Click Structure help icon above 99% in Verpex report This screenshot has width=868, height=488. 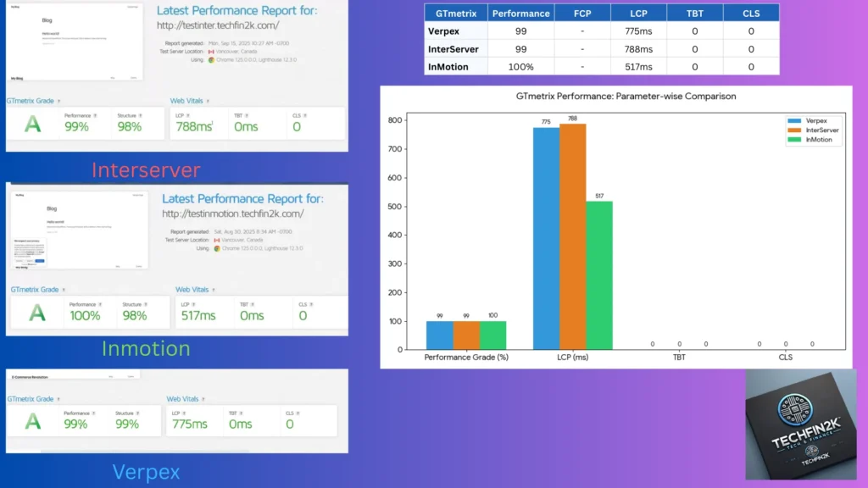[x=137, y=413]
